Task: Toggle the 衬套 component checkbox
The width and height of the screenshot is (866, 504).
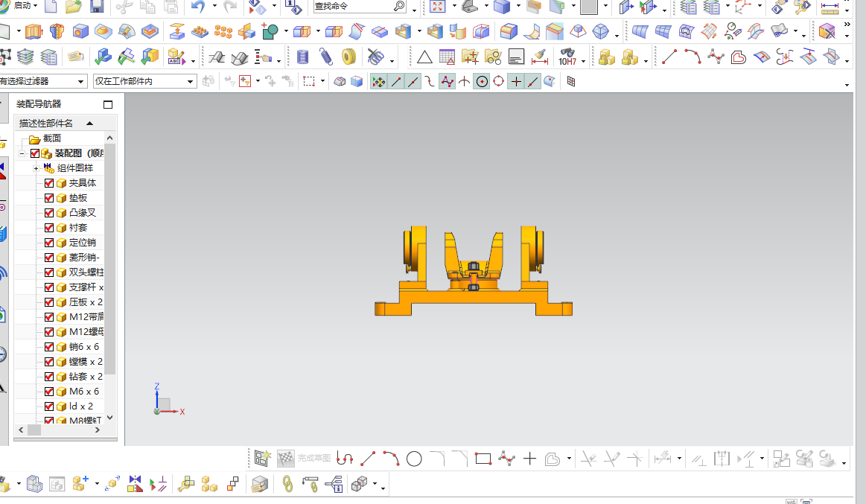Action: (49, 228)
